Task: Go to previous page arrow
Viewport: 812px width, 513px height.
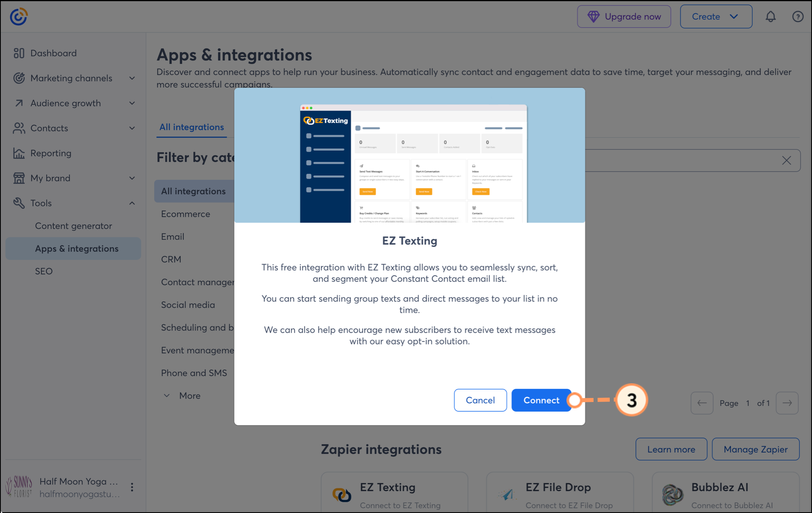Action: point(702,403)
